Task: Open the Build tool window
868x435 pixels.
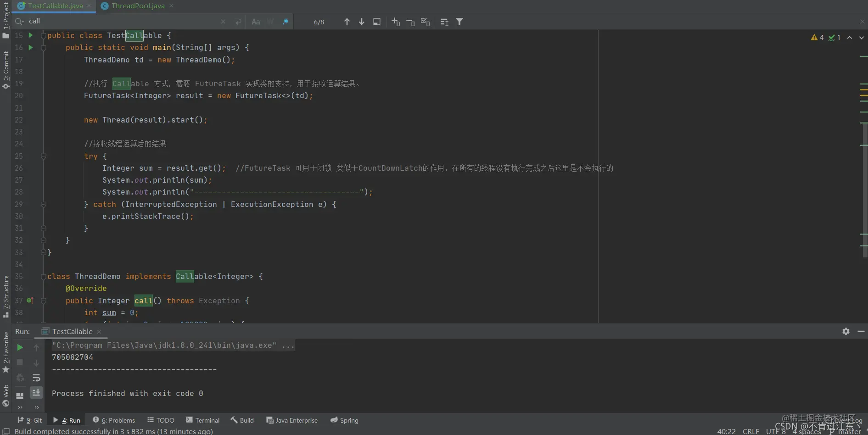Action: point(242,420)
